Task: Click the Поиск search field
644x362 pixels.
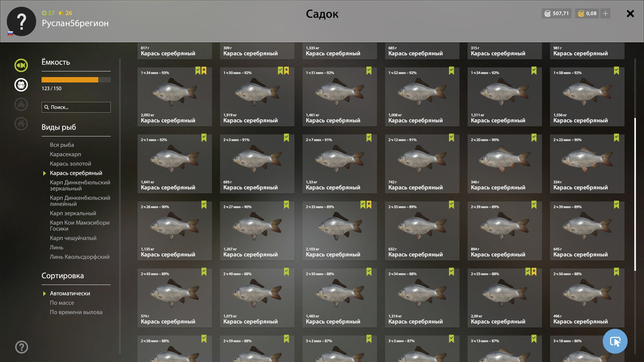Action: coord(76,107)
